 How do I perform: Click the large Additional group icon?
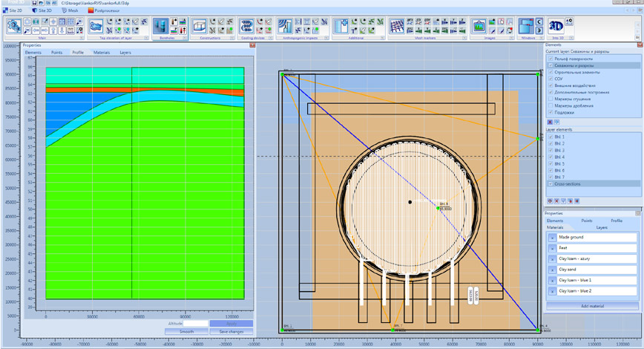point(341,26)
